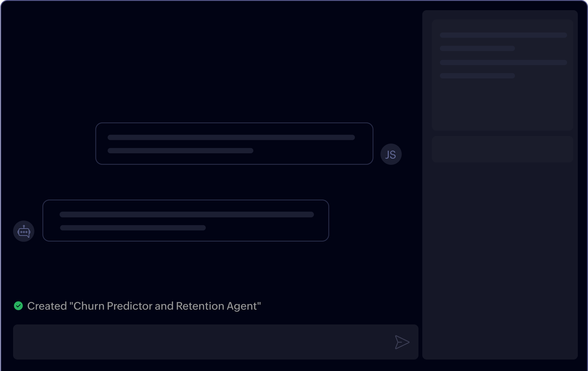Open the larger placeholder card in the right panel
588x371 pixels.
tap(502, 75)
